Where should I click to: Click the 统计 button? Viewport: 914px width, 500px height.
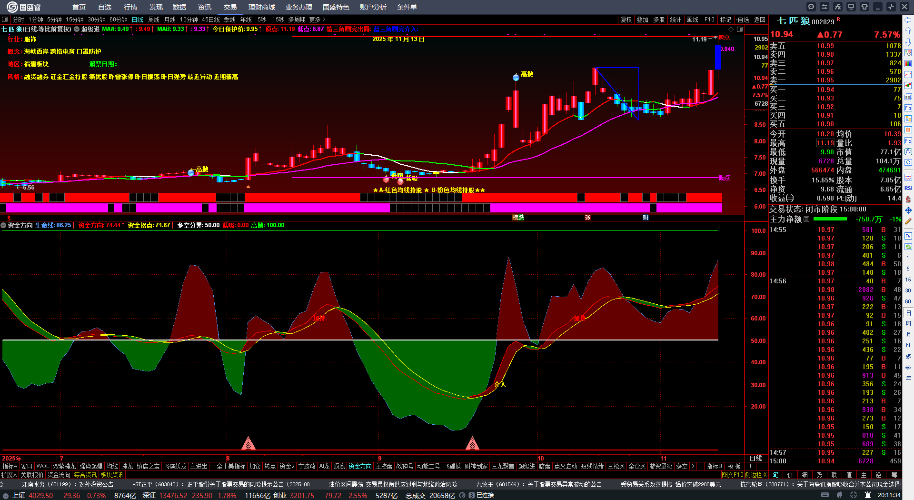coord(676,19)
